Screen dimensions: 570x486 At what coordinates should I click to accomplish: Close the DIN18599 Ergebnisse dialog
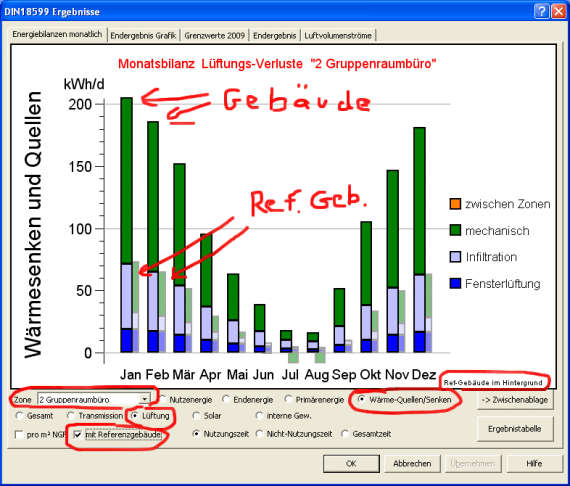click(559, 11)
